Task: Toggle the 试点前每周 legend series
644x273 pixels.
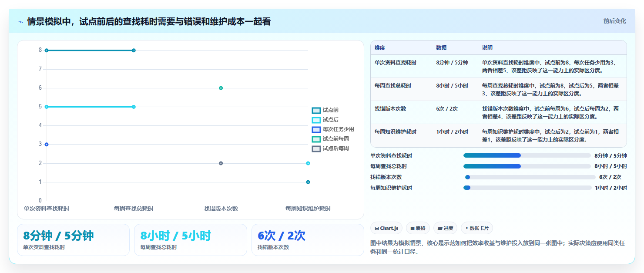Action: coord(330,139)
